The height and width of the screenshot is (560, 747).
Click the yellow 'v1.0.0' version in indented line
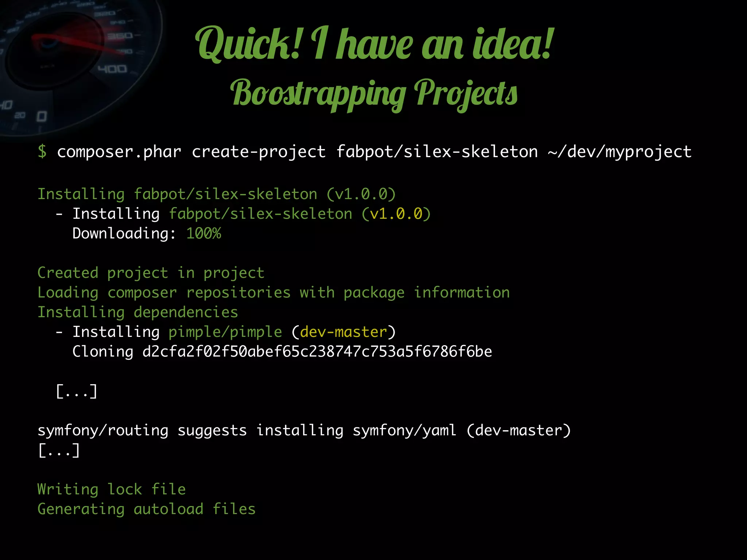396,214
